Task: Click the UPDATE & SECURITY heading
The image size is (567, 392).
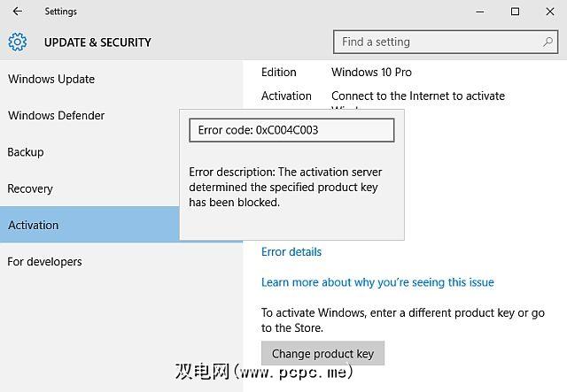Action: pyautogui.click(x=97, y=42)
